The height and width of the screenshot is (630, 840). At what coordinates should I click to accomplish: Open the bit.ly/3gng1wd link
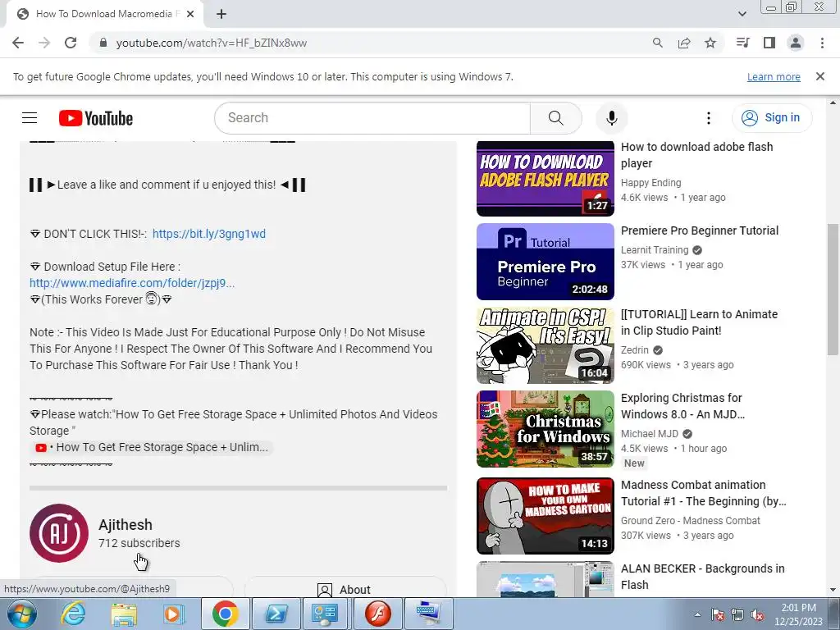(209, 234)
